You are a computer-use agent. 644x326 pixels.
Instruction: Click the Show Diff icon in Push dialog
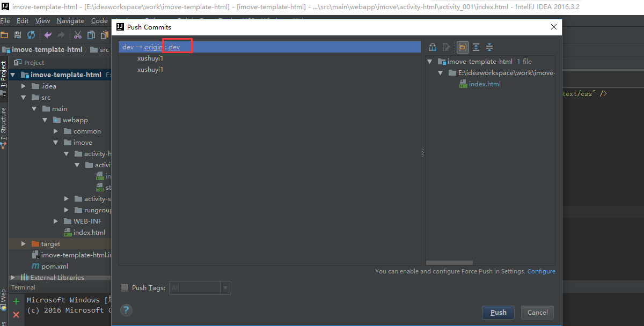pyautogui.click(x=433, y=47)
